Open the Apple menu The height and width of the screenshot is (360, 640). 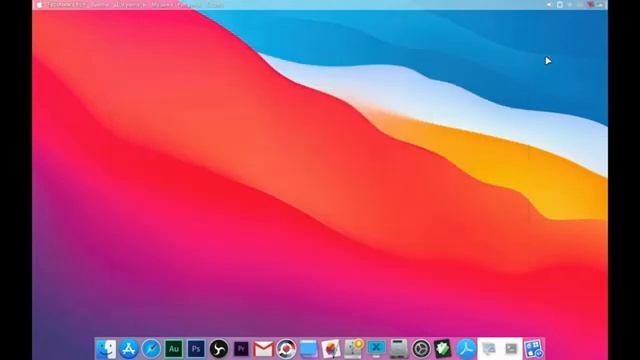point(39,5)
